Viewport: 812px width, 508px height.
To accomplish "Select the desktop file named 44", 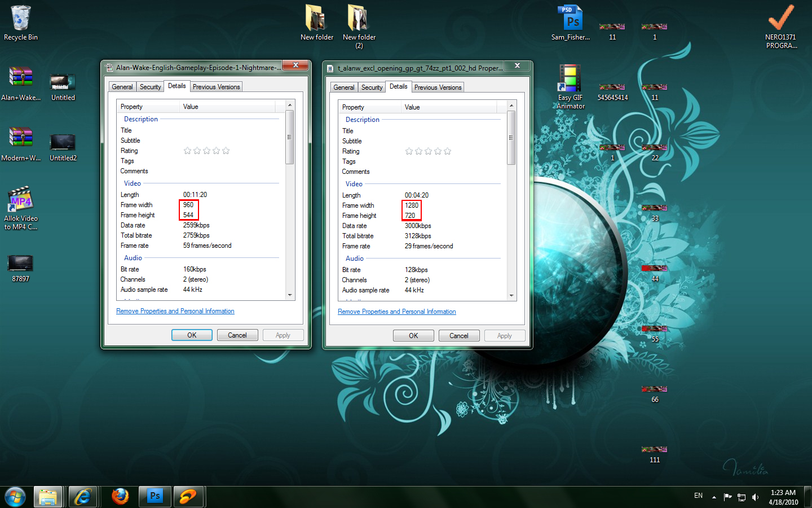I will [x=655, y=274].
